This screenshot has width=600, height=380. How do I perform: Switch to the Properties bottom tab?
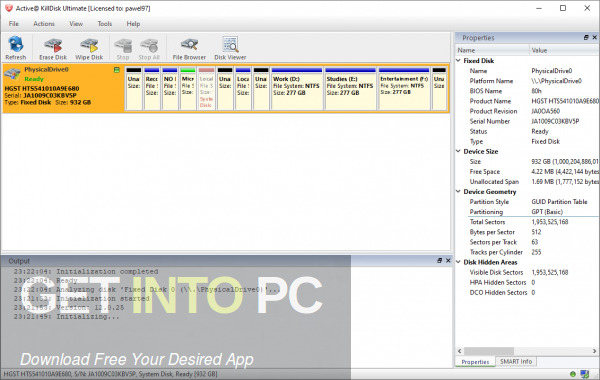point(475,362)
